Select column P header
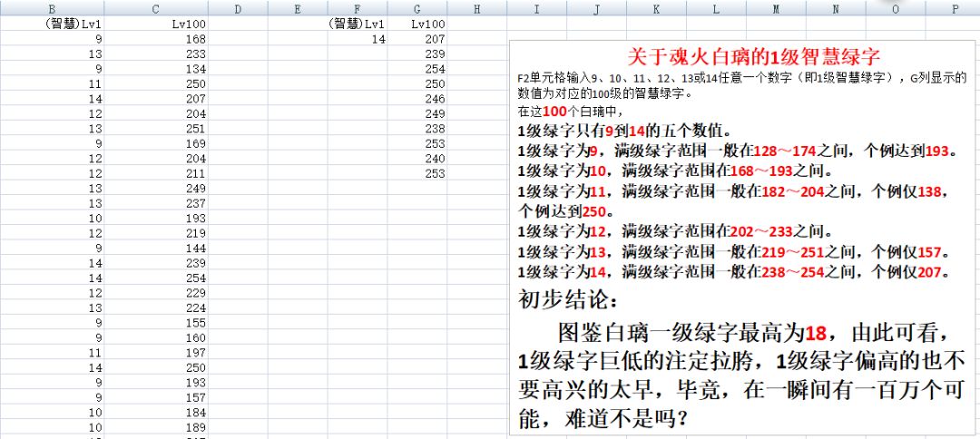This screenshot has height=439, width=980. 953,8
